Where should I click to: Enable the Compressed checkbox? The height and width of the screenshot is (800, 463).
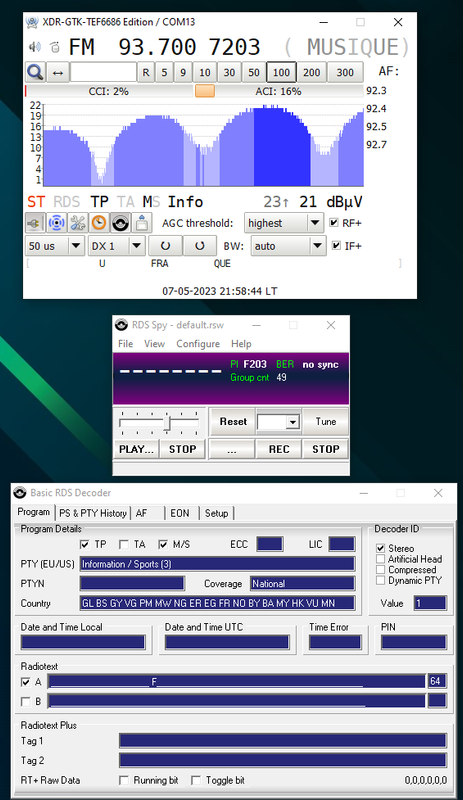[380, 569]
